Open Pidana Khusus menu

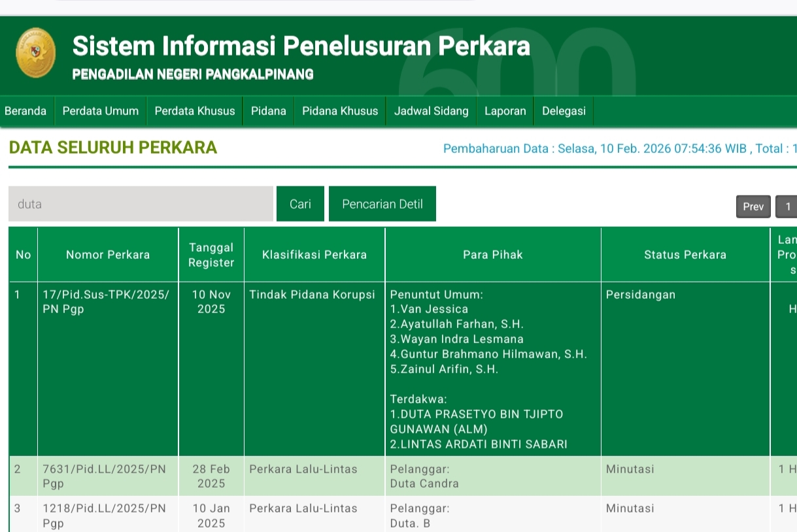pyautogui.click(x=340, y=111)
